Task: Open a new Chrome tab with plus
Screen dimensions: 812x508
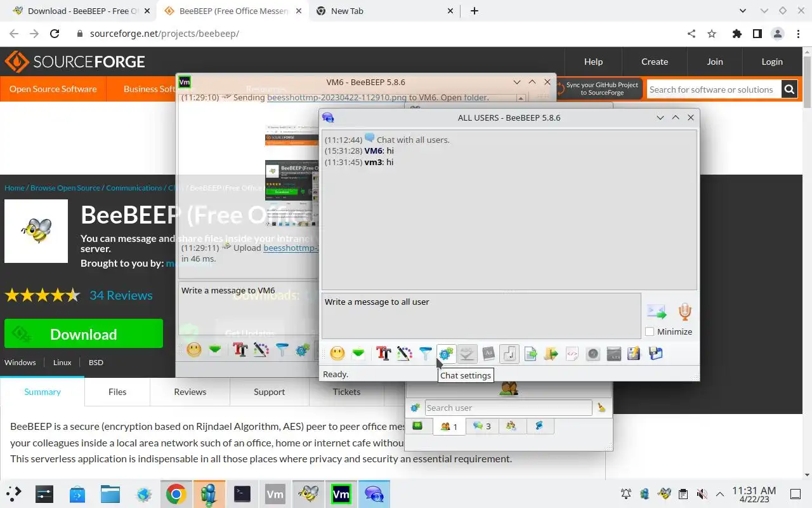Action: [x=475, y=11]
